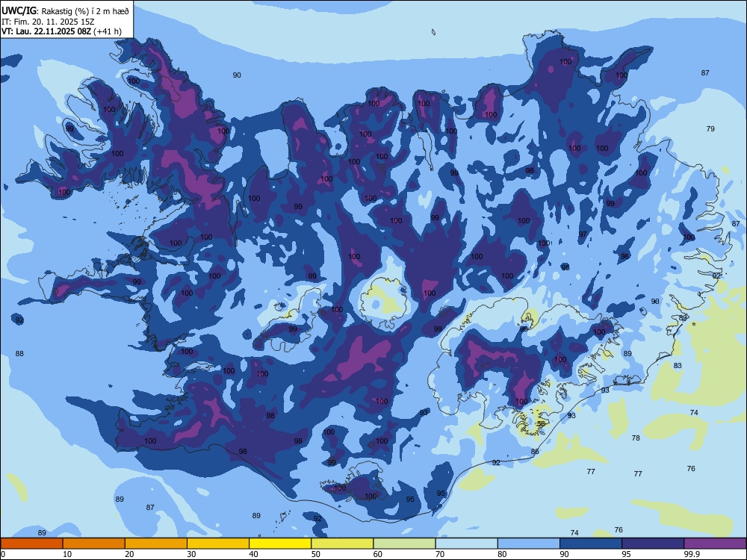Click the humidity value 86 on the map
Screen dimensions: 747x560
tap(535, 451)
